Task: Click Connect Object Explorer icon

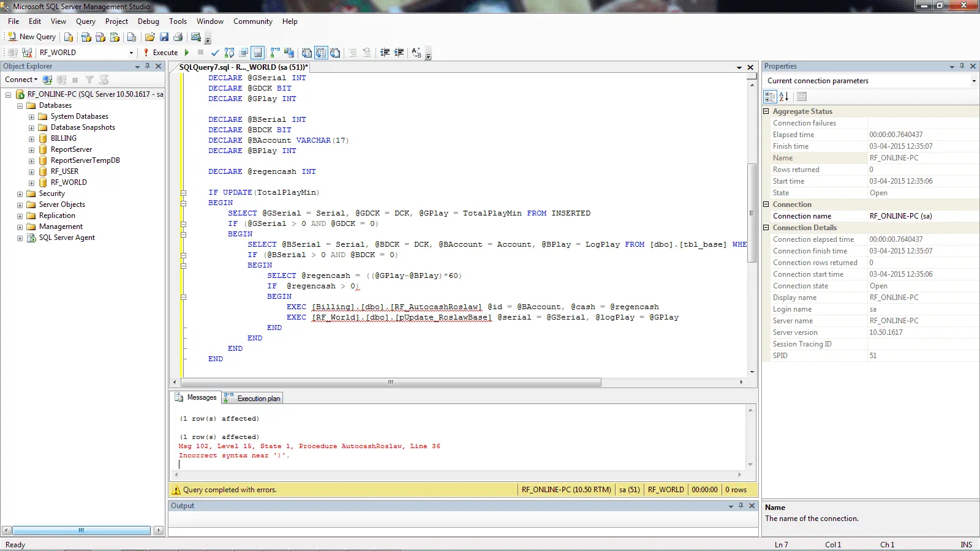Action: 48,80
